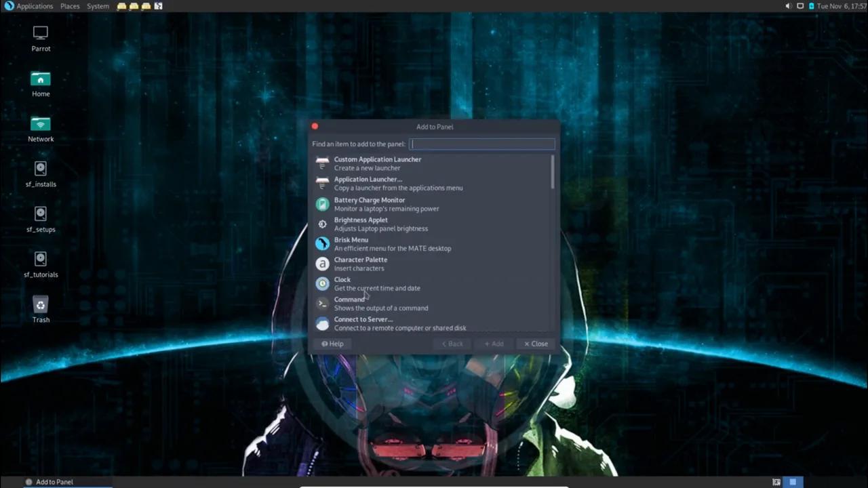This screenshot has height=488, width=868.
Task: Click "Shows the output of a command" text
Action: [x=381, y=308]
